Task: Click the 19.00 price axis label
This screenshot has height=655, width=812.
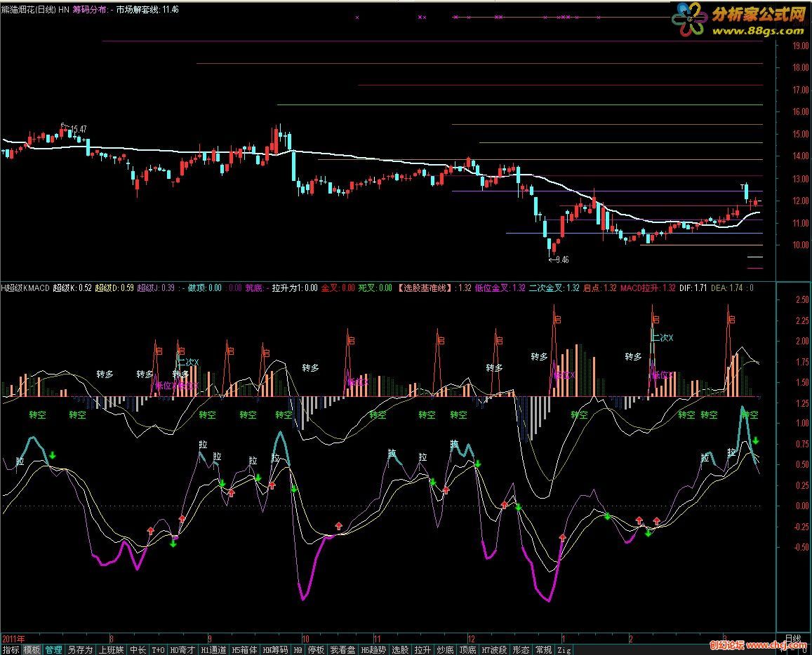Action: point(800,46)
